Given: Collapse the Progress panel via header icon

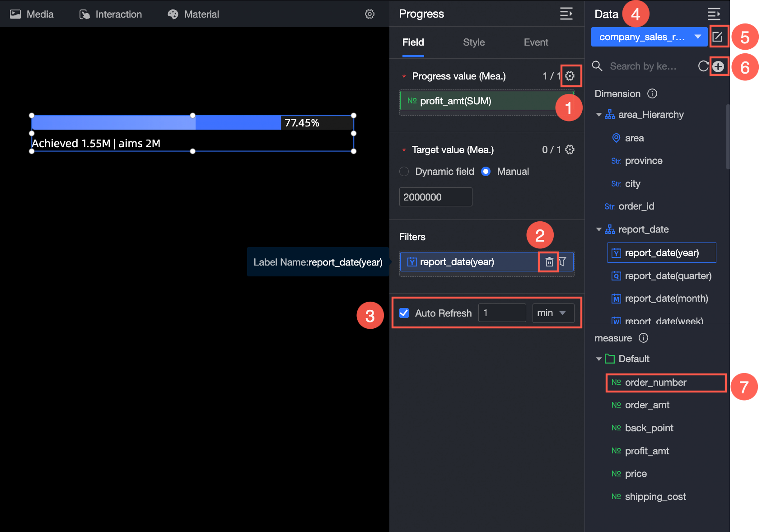Looking at the screenshot, I should point(566,14).
